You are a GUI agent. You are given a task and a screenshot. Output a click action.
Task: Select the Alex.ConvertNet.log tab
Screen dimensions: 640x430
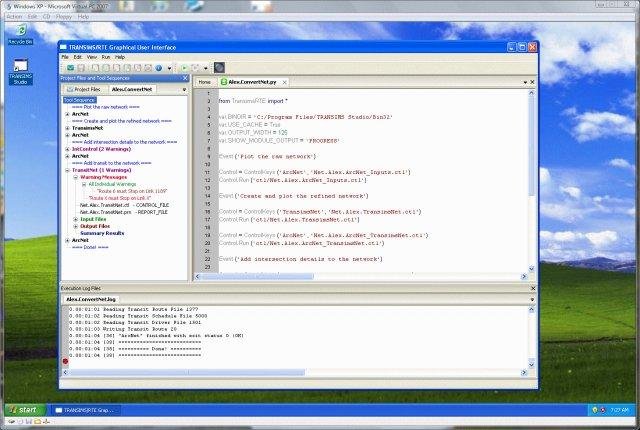pyautogui.click(x=91, y=299)
